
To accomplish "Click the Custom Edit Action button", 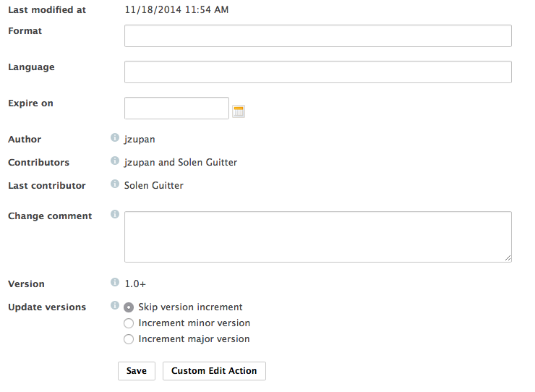I will (214, 371).
